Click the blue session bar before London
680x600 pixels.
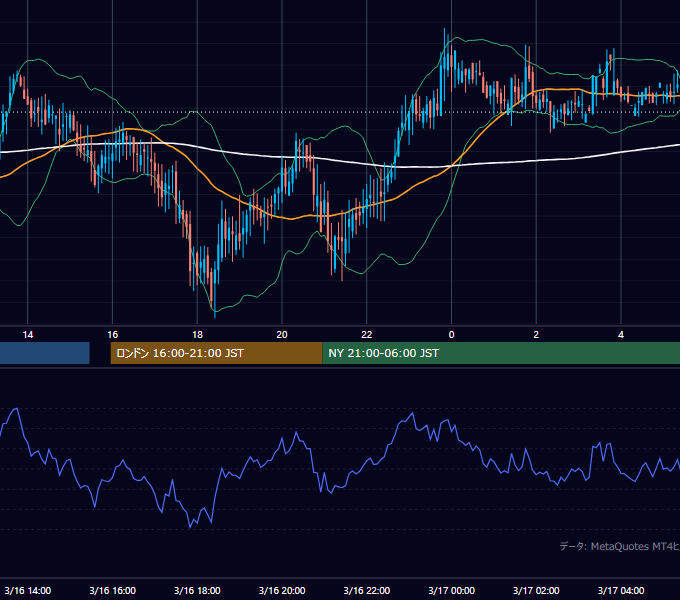tap(45, 353)
